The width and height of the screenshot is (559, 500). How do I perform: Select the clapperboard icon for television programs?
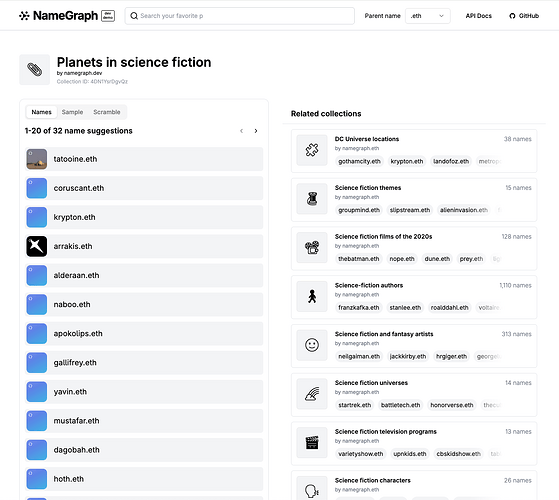tap(312, 443)
